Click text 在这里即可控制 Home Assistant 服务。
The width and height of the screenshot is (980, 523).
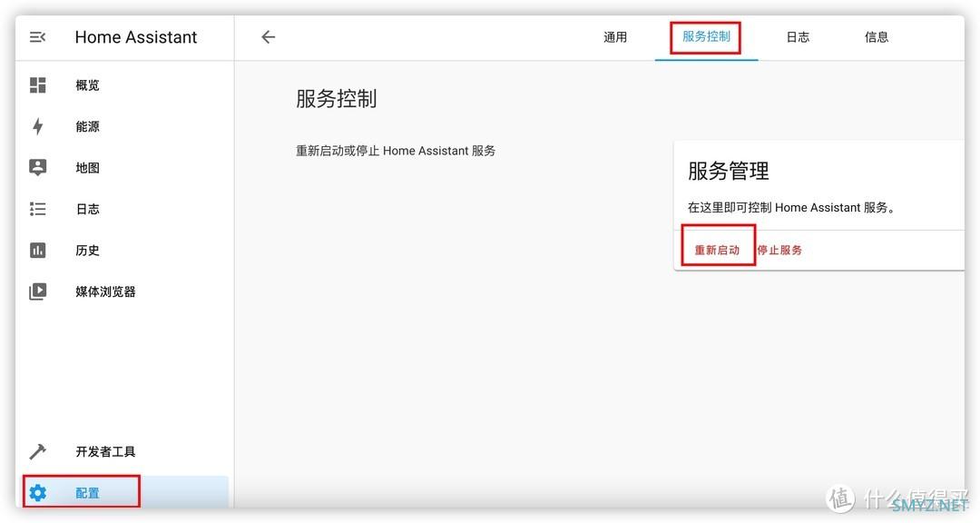click(x=792, y=208)
